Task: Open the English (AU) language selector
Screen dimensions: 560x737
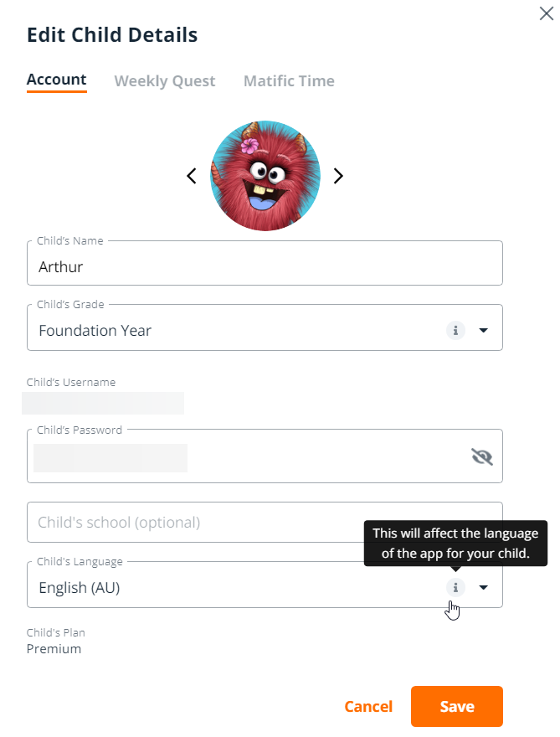Action: click(x=265, y=585)
